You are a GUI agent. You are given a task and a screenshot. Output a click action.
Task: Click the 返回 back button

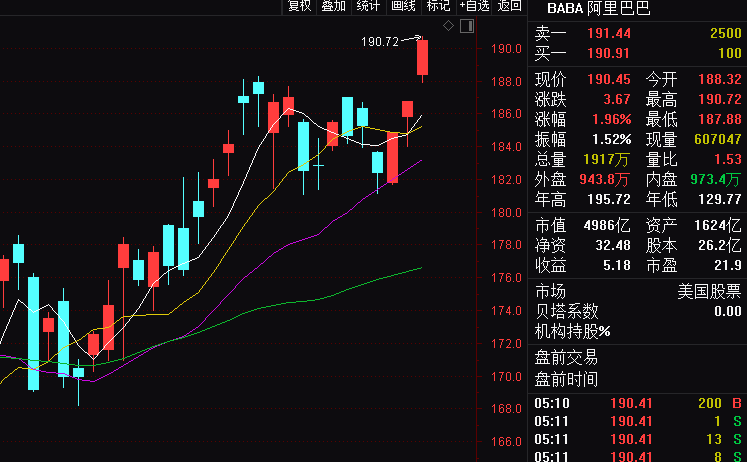coord(510,6)
